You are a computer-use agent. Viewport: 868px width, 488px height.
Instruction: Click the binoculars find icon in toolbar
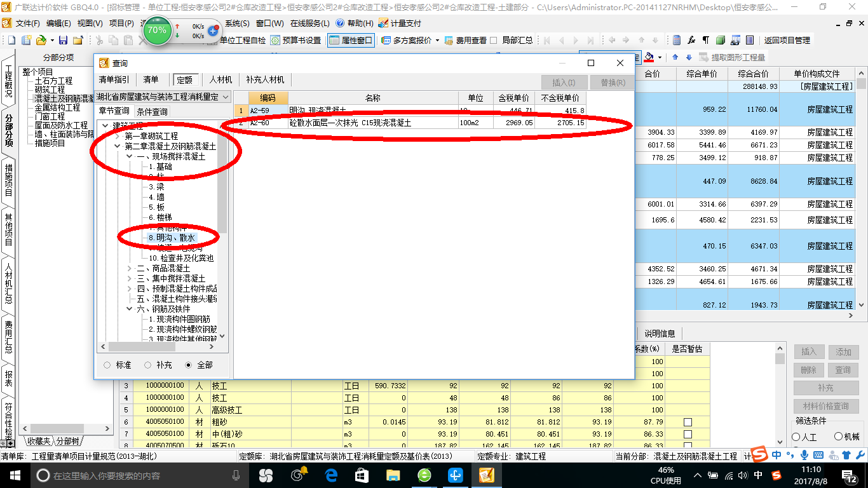tap(735, 40)
